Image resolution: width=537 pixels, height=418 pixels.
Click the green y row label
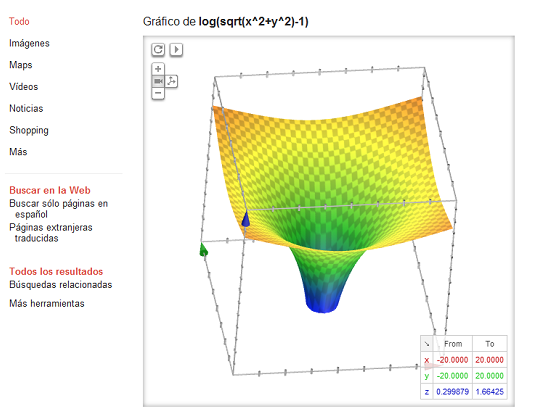click(427, 376)
